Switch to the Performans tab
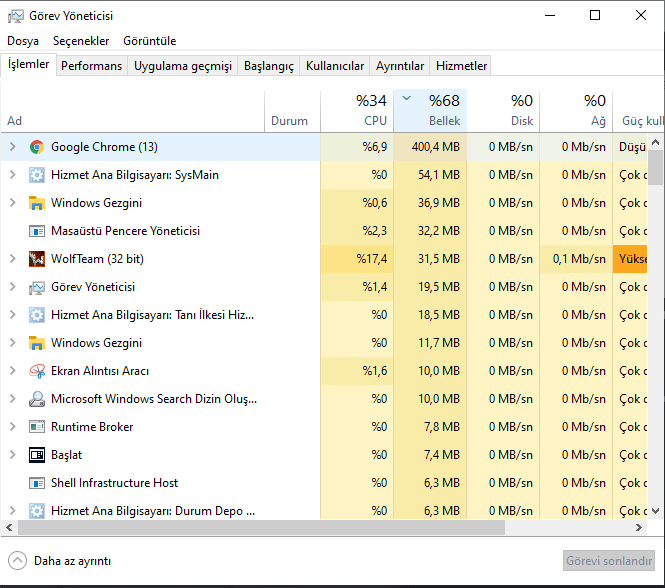 [92, 66]
